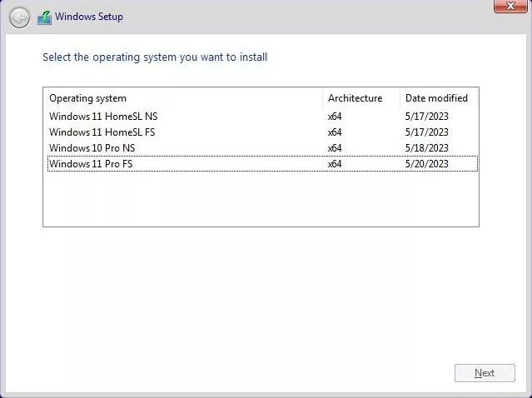This screenshot has width=532, height=398.
Task: Click the Operating system column header
Action: point(183,98)
